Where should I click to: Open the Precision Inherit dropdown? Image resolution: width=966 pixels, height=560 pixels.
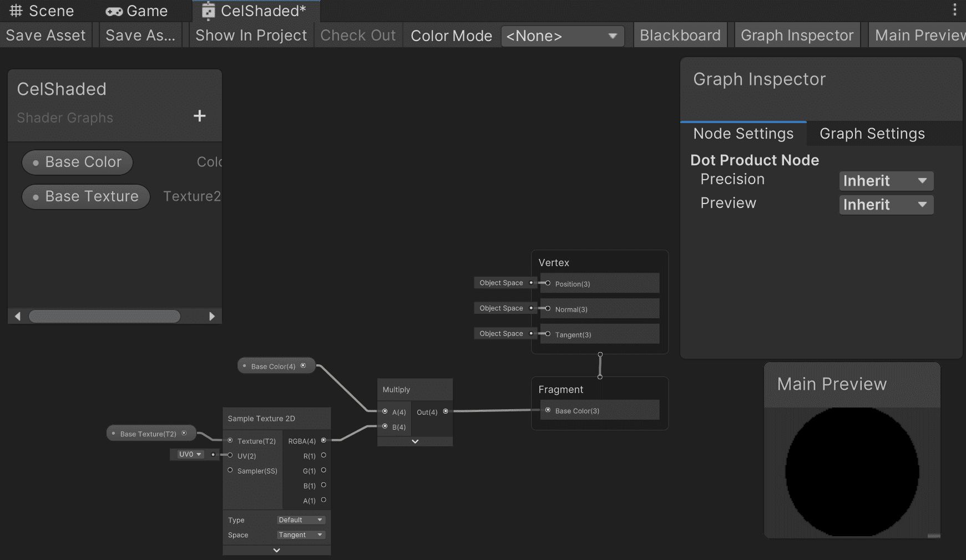pos(886,181)
